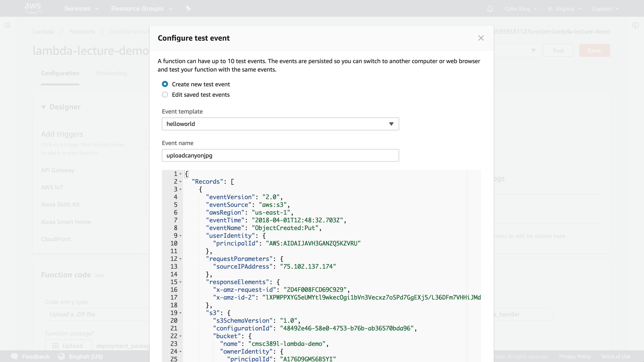The image size is (644, 362).
Task: Click the Lambda breadcrumb link
Action: pos(43,32)
